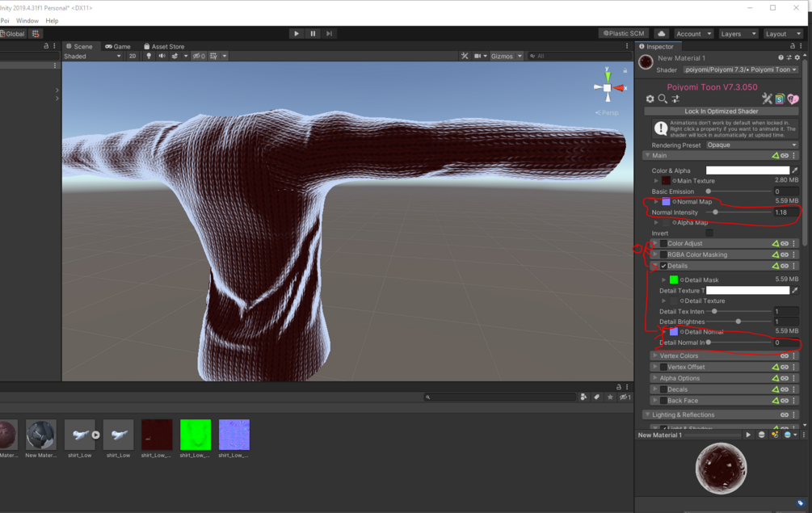The height and width of the screenshot is (513, 812).
Task: Enable the Back Face checkbox
Action: [x=663, y=401]
